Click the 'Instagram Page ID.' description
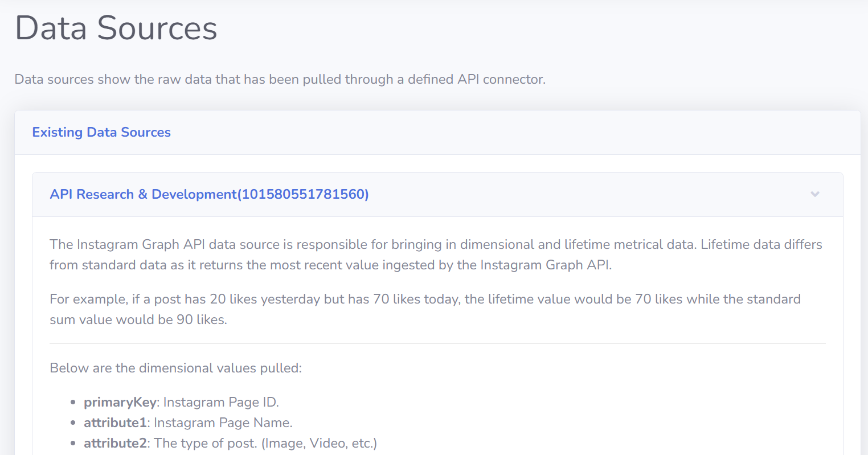 [221, 402]
